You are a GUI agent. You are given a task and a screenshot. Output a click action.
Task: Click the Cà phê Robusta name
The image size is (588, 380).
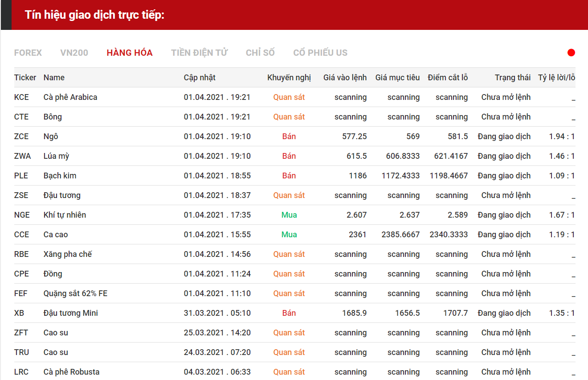[x=71, y=372]
